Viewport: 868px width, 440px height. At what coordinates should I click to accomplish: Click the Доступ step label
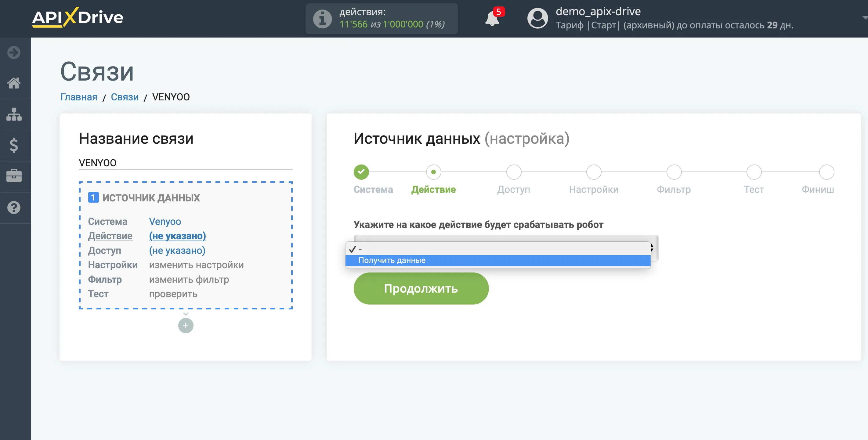tap(514, 189)
